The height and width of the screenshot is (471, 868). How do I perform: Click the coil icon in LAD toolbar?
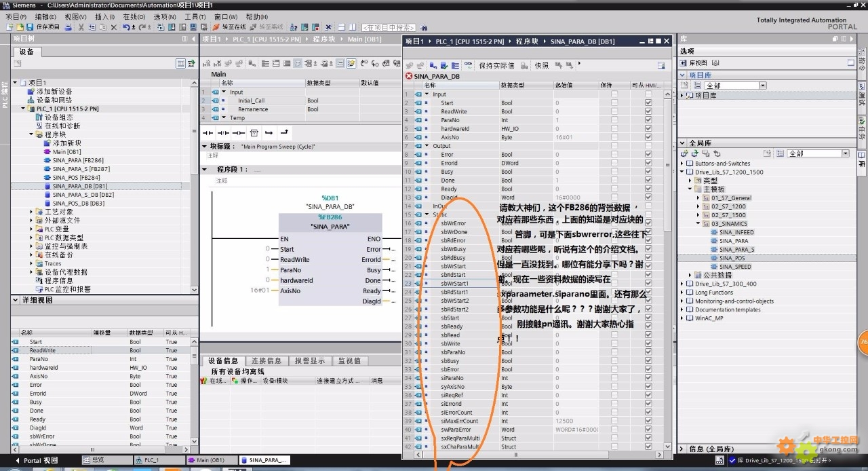(239, 132)
